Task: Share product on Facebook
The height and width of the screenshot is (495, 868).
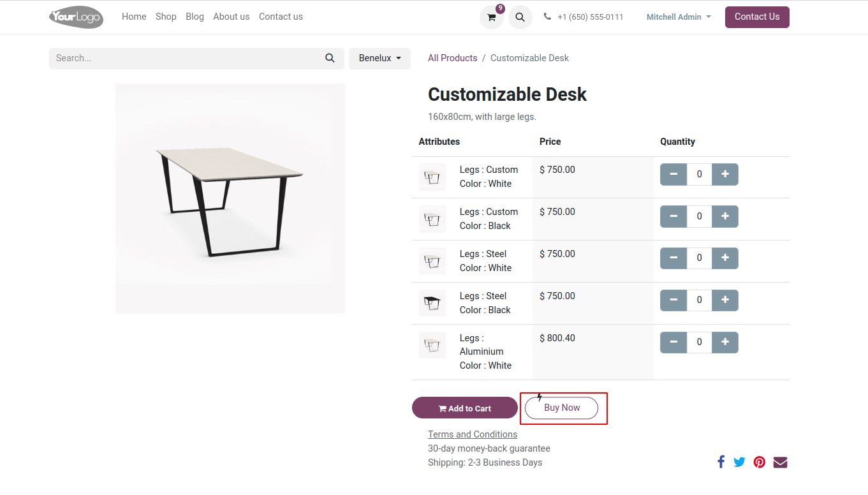Action: tap(721, 462)
